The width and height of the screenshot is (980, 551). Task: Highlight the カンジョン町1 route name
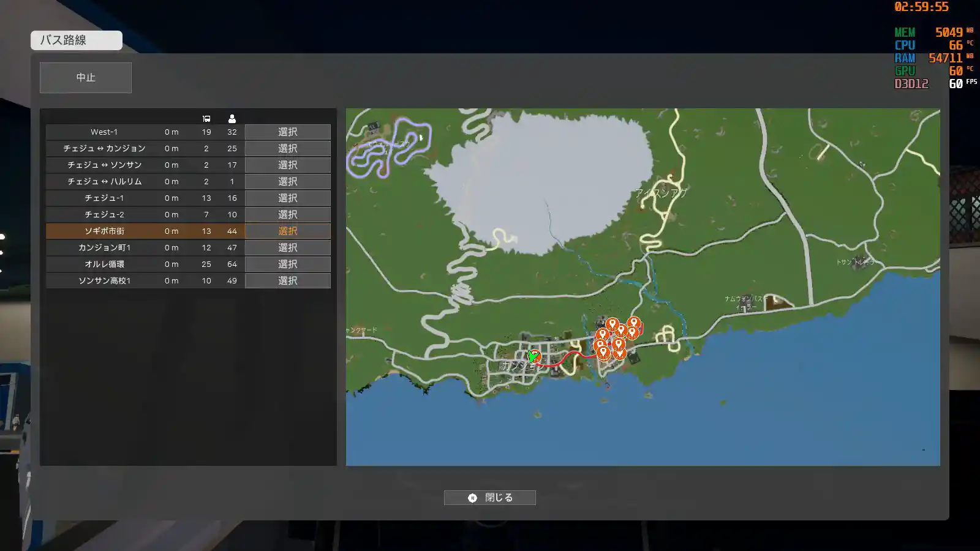coord(104,248)
